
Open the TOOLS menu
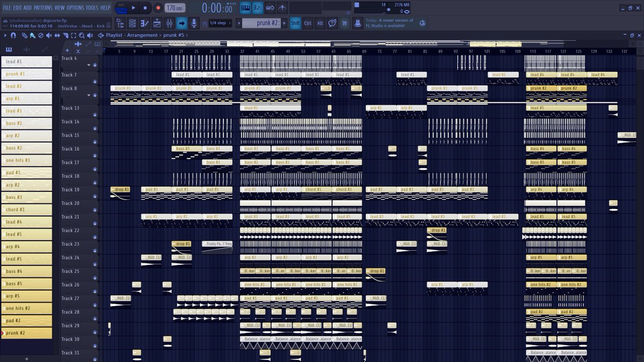[92, 8]
